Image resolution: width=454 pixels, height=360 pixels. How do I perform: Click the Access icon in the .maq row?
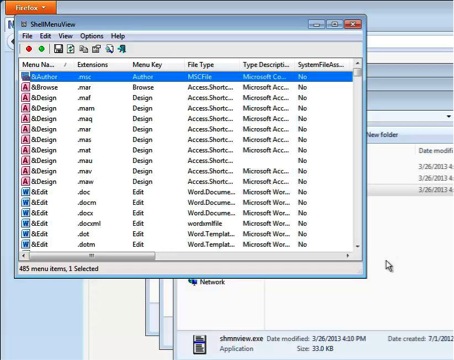point(25,119)
